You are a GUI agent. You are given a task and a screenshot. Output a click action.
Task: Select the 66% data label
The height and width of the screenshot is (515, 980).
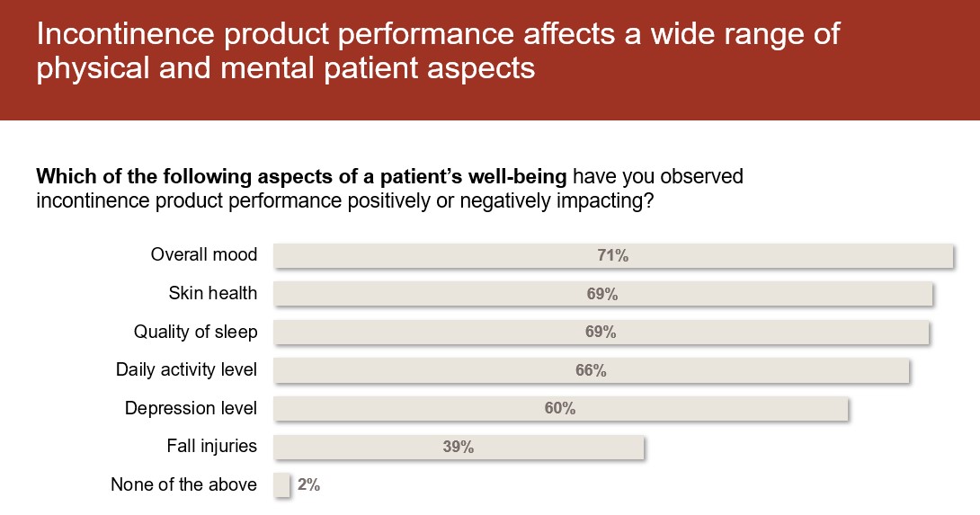click(x=591, y=370)
